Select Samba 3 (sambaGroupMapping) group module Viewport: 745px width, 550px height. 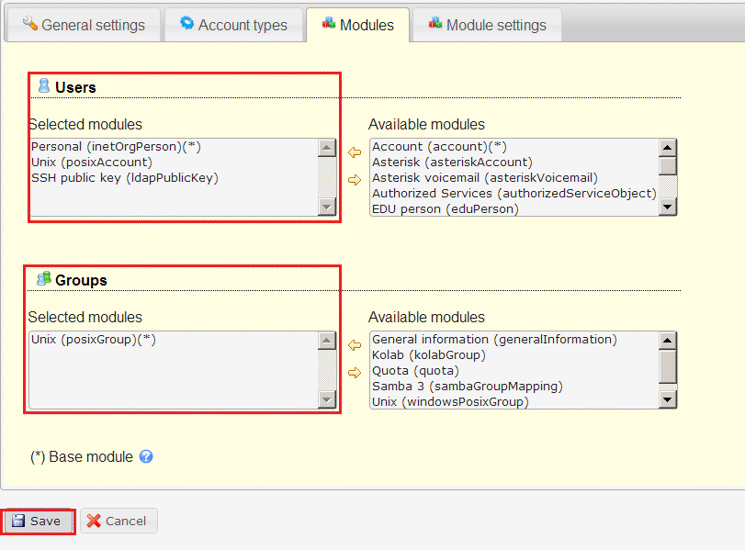point(467,387)
